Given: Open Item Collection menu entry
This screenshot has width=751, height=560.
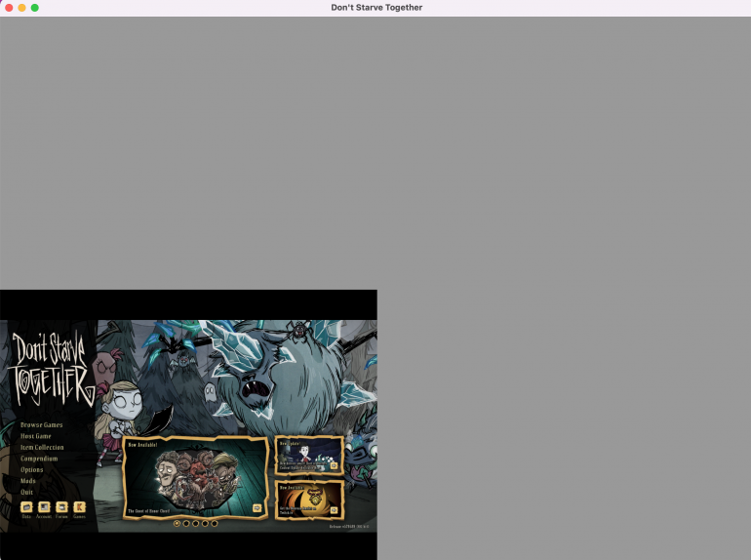Looking at the screenshot, I should point(42,447).
